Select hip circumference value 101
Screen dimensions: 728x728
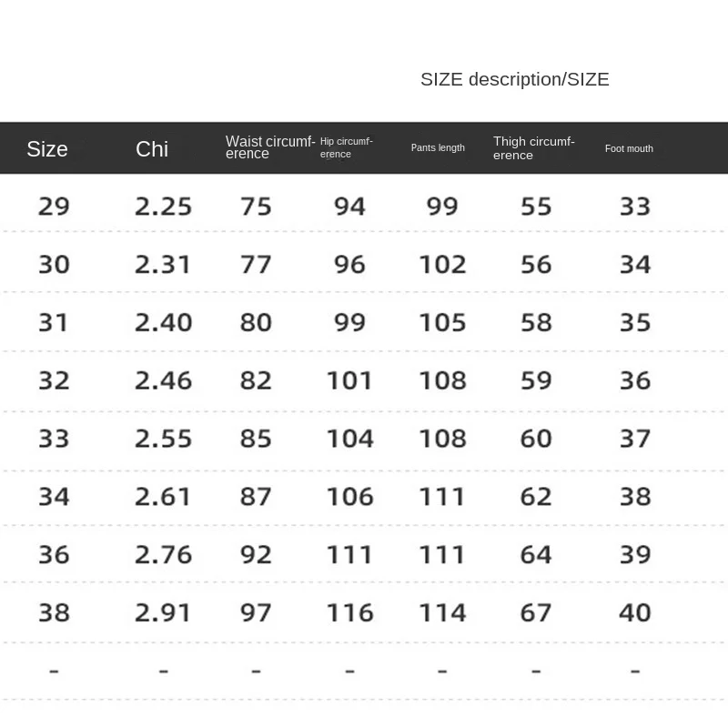[x=349, y=380]
